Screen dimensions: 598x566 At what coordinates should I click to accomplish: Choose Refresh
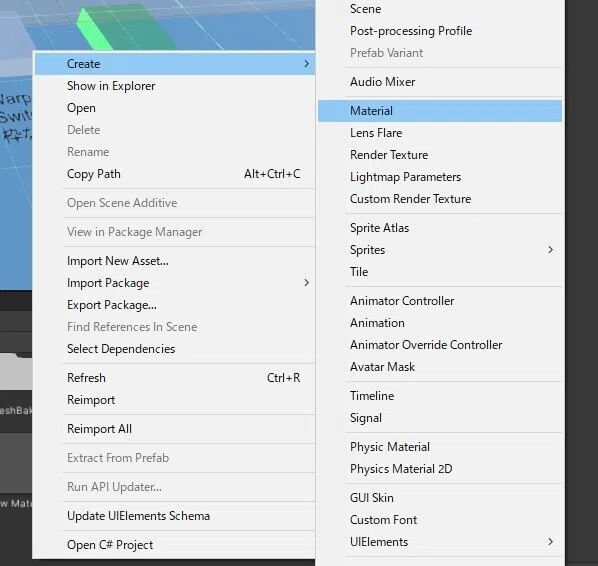(x=175, y=378)
